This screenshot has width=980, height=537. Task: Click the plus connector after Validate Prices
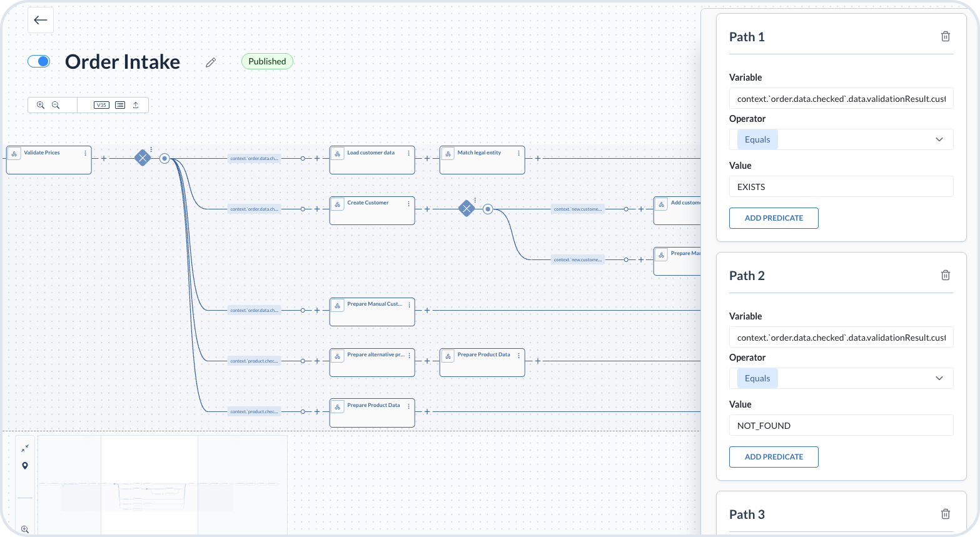(x=104, y=158)
